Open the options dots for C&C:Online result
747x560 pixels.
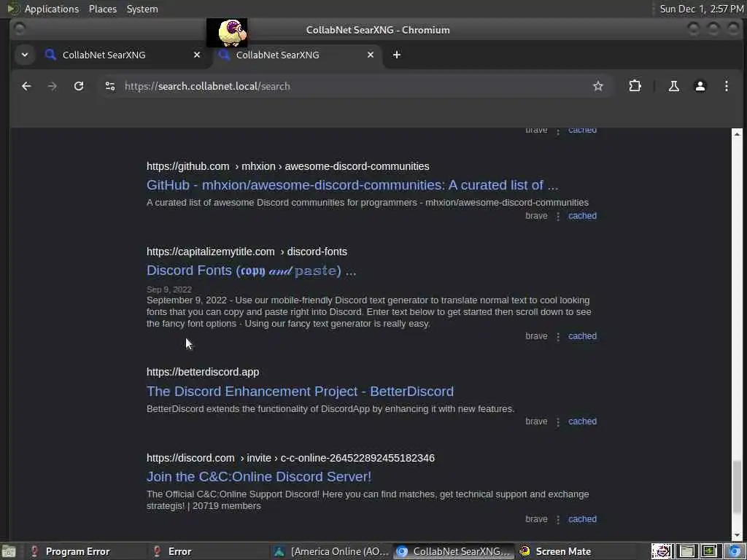[558, 519]
